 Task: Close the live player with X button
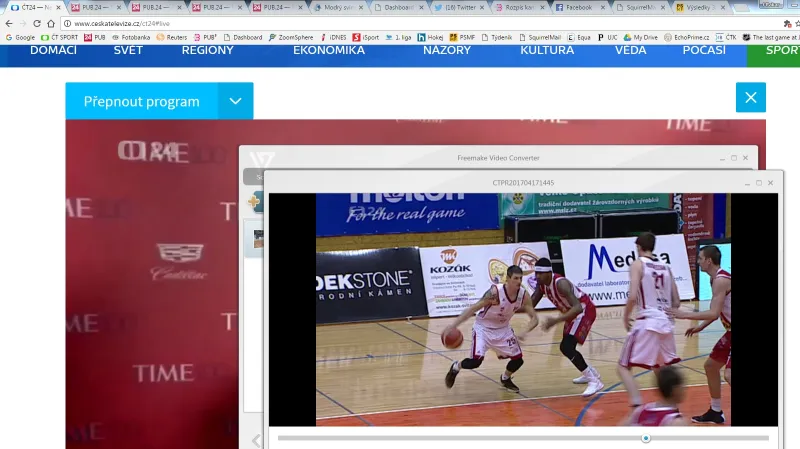tap(751, 97)
